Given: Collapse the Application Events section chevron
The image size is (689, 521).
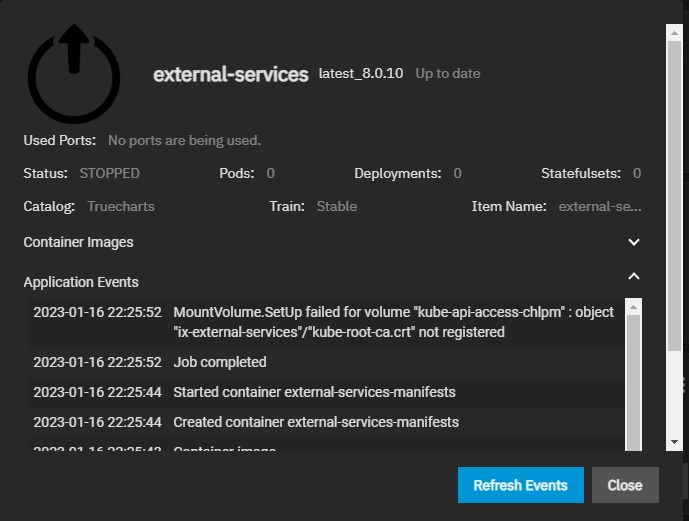Looking at the screenshot, I should [633, 276].
